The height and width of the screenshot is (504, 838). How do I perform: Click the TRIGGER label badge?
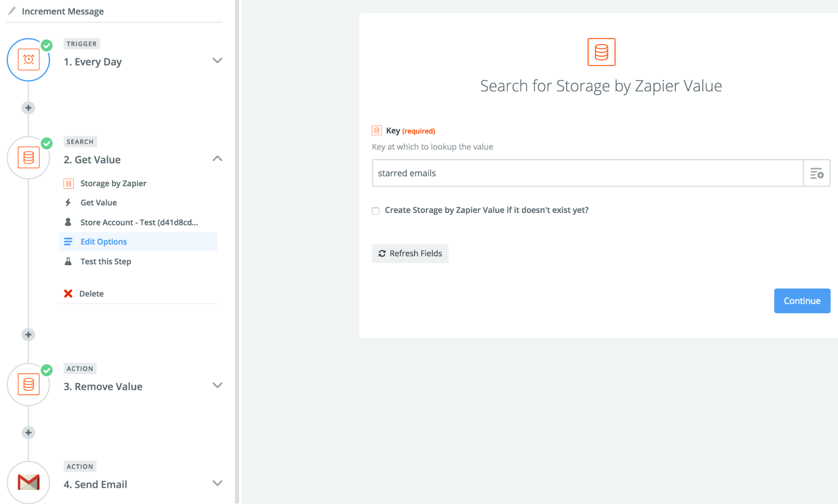pyautogui.click(x=82, y=44)
